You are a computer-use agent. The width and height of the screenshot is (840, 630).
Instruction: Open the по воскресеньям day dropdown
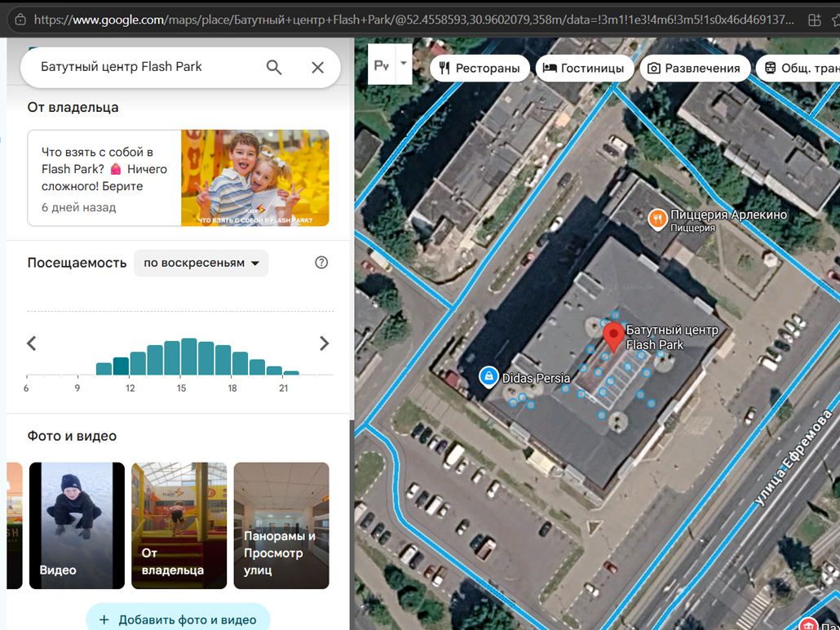(201, 263)
